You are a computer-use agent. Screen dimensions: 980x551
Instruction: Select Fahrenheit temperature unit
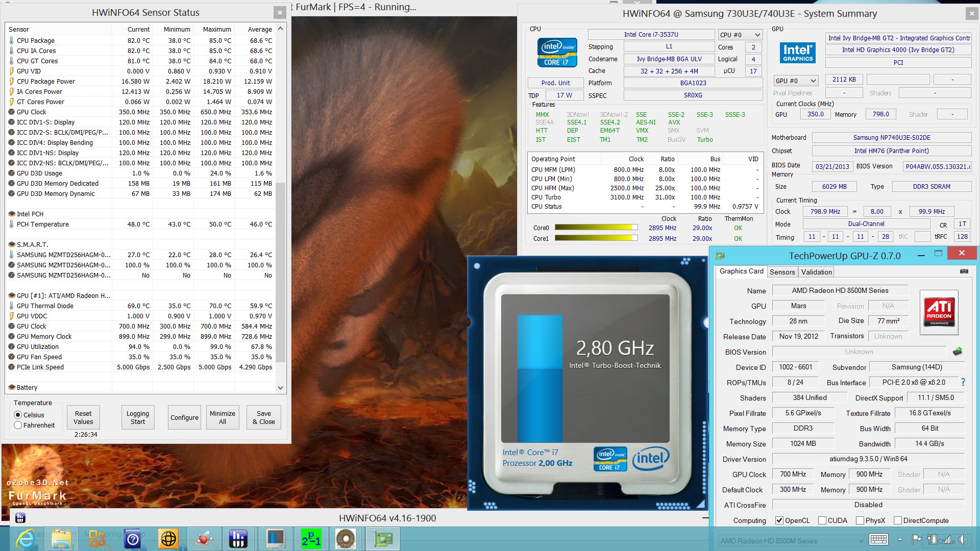[18, 425]
